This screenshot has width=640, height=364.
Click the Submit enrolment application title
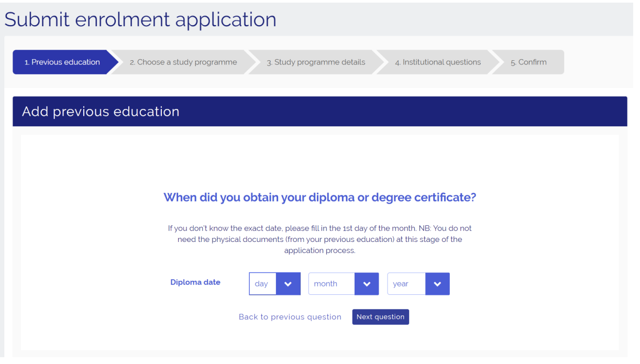point(140,20)
